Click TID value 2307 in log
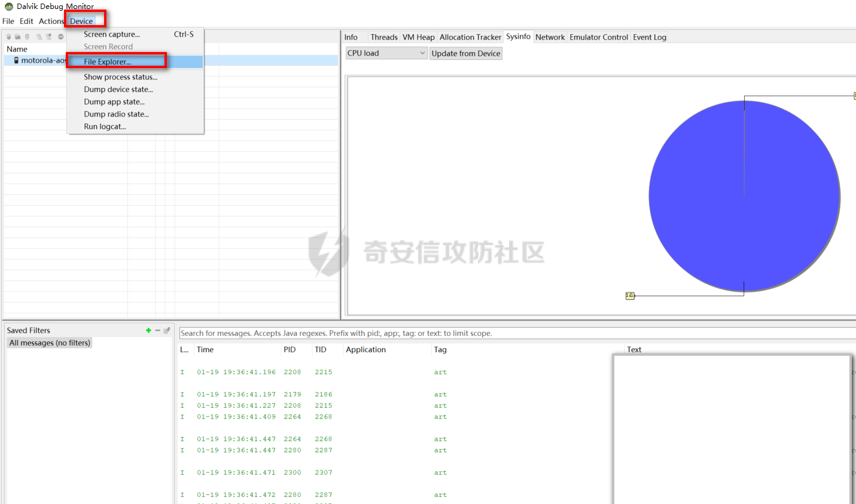 [x=324, y=472]
